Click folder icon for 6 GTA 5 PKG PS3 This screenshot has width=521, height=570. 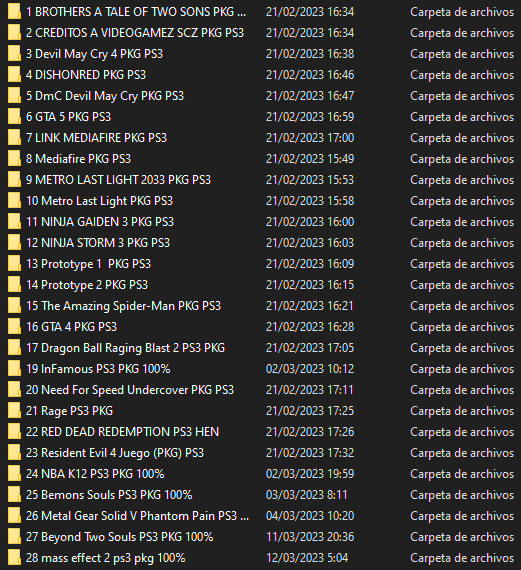pyautogui.click(x=14, y=117)
